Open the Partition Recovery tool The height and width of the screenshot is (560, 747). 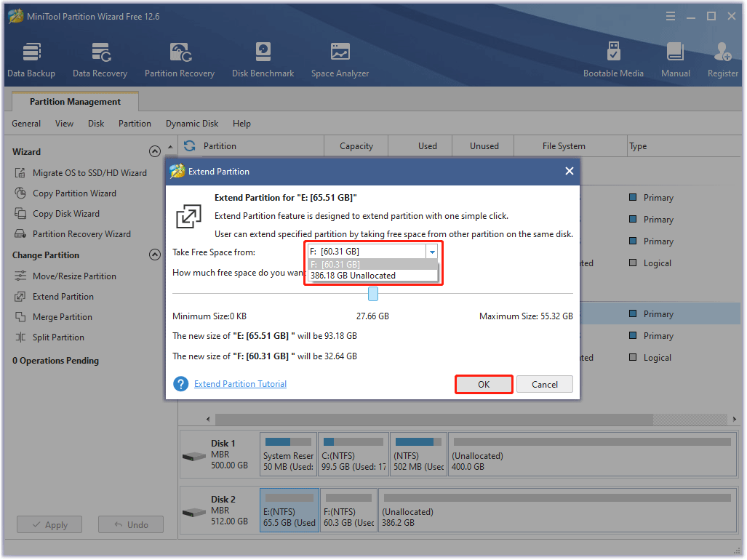(x=179, y=58)
